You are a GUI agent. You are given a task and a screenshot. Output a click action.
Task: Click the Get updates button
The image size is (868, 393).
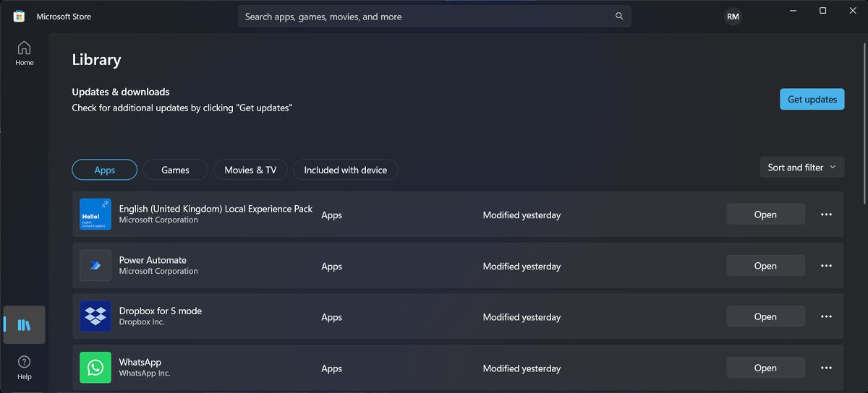click(812, 99)
